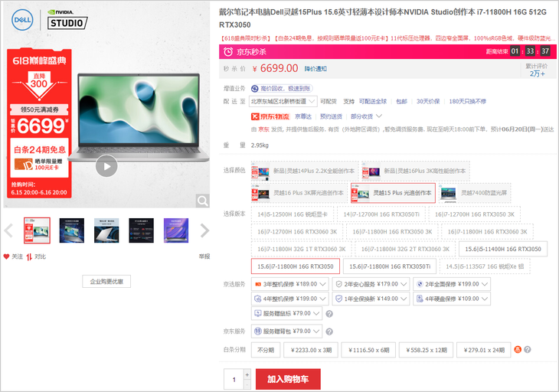Increase quantity with the plus stepper
This screenshot has width=559, height=392.
[x=247, y=374]
